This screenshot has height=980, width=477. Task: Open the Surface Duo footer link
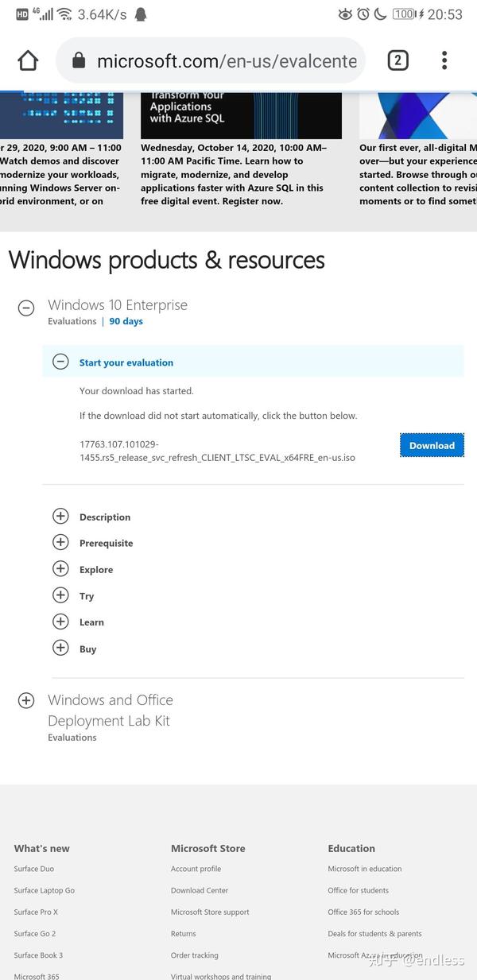click(34, 869)
